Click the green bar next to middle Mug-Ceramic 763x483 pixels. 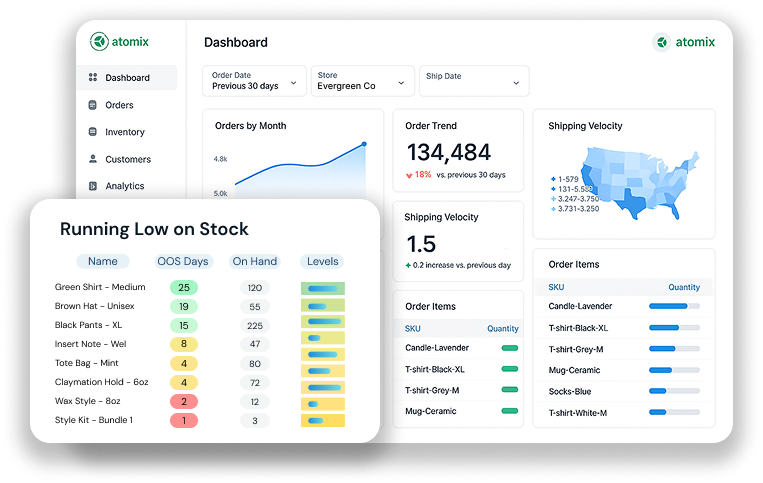(509, 411)
